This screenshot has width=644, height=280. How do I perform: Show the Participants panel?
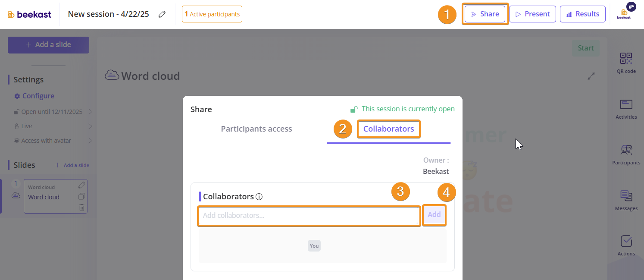(x=626, y=154)
